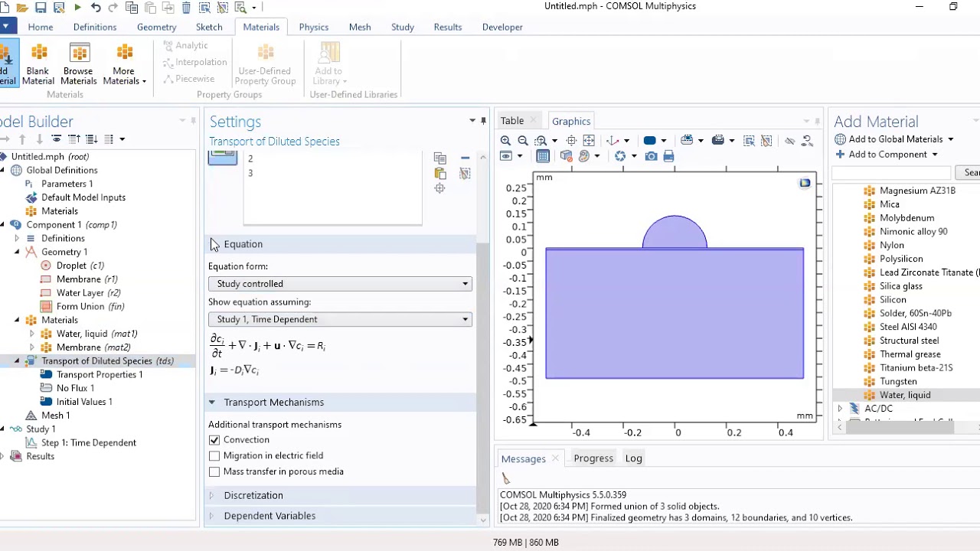Viewport: 980px width, 551px height.
Task: Open the Results ribbon tab
Action: tap(448, 27)
